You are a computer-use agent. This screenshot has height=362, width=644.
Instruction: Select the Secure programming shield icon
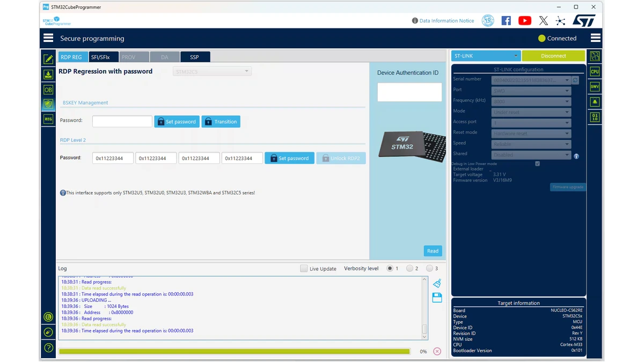click(48, 104)
